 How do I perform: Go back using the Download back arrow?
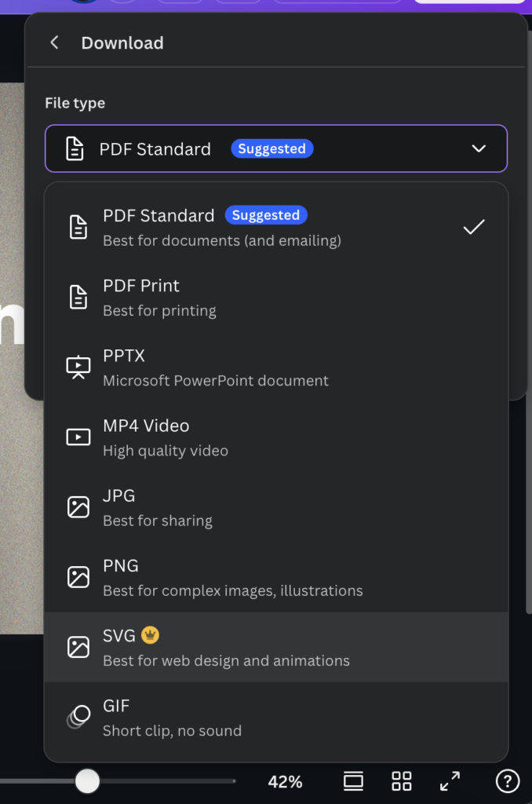(x=54, y=43)
